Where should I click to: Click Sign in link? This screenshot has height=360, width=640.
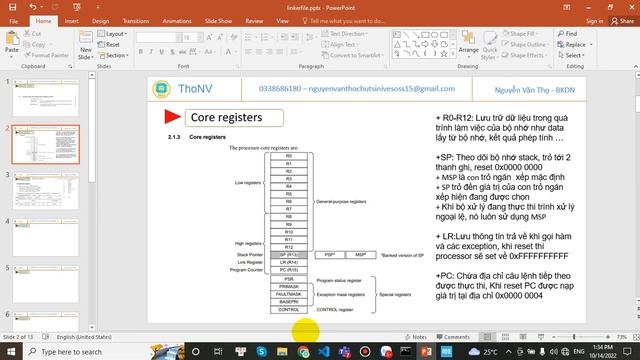point(594,21)
